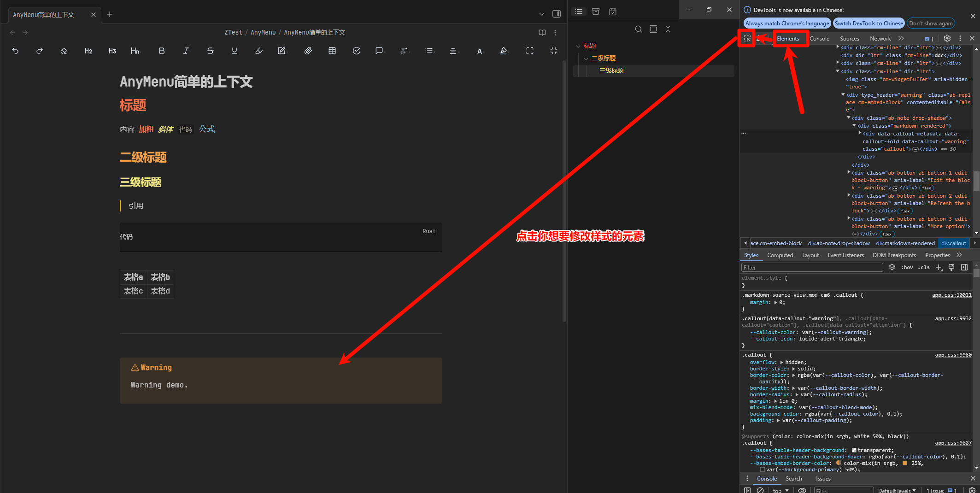
Task: Enter fullscreen with the expand icon
Action: (x=529, y=51)
